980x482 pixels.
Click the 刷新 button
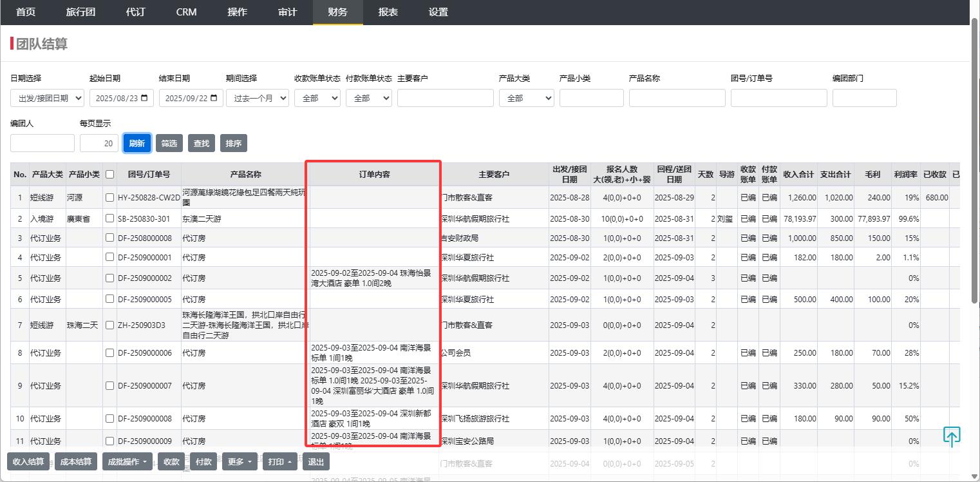coord(137,143)
